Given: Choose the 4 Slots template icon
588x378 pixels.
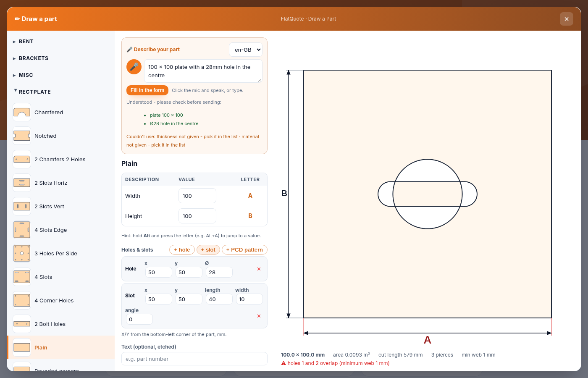Looking at the screenshot, I should [x=22, y=277].
